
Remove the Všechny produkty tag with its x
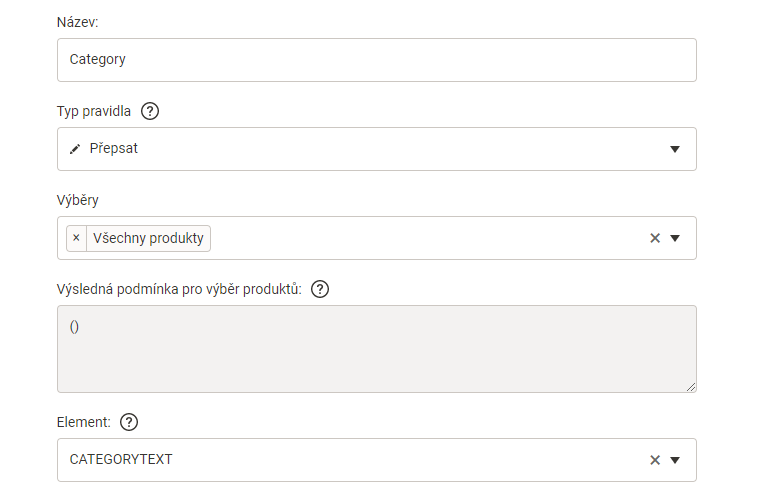point(76,238)
